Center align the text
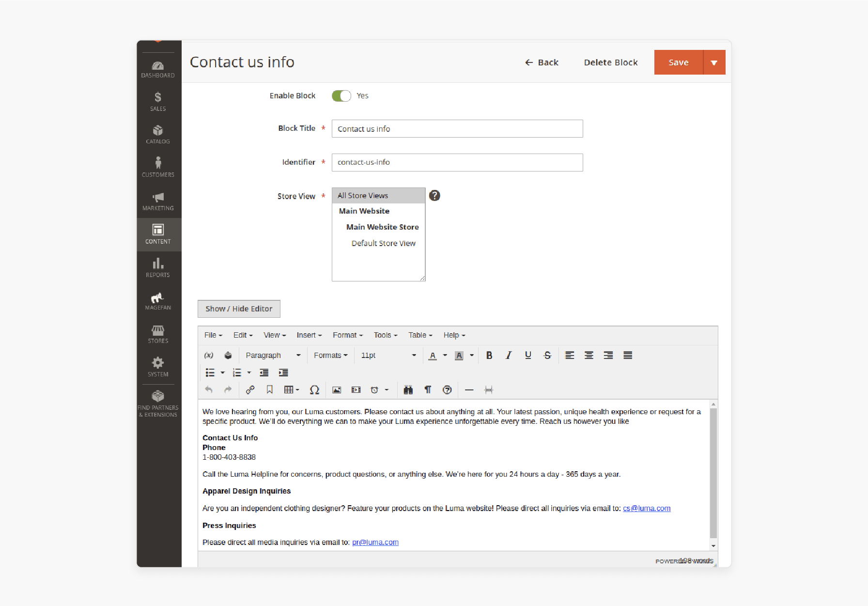The image size is (868, 606). tap(589, 355)
